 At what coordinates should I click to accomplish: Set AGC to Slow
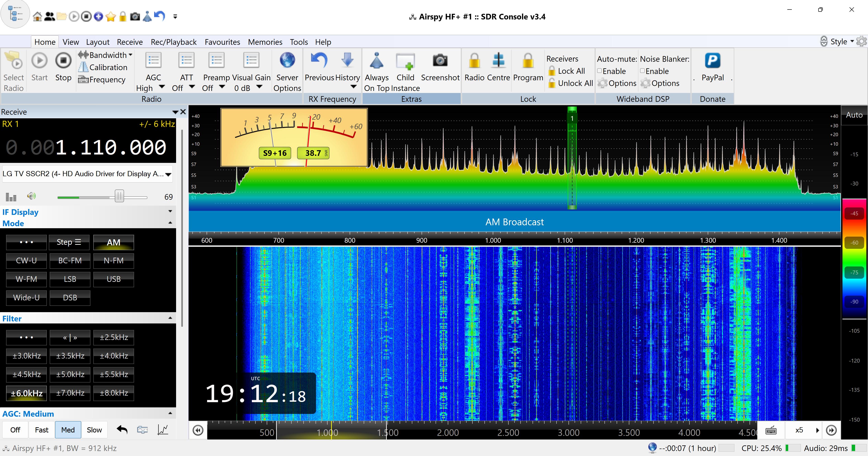coord(94,430)
